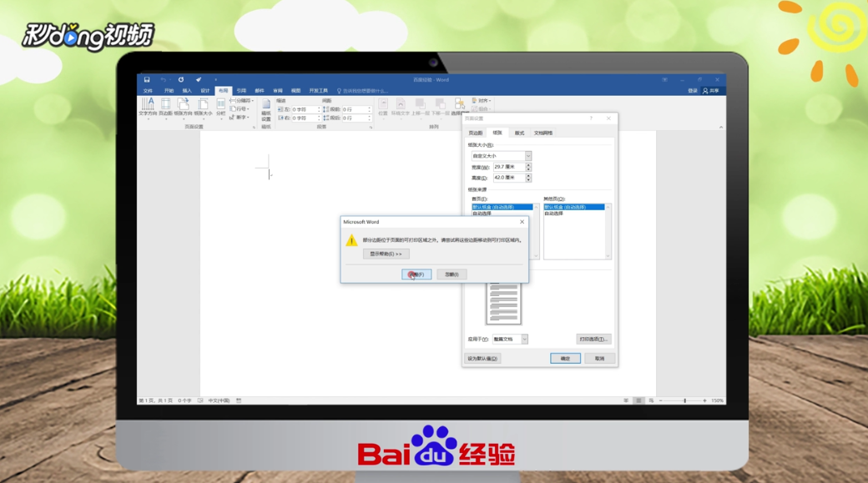Click the yellow warning icon in message box
Image resolution: width=868 pixels, height=483 pixels.
tap(351, 241)
